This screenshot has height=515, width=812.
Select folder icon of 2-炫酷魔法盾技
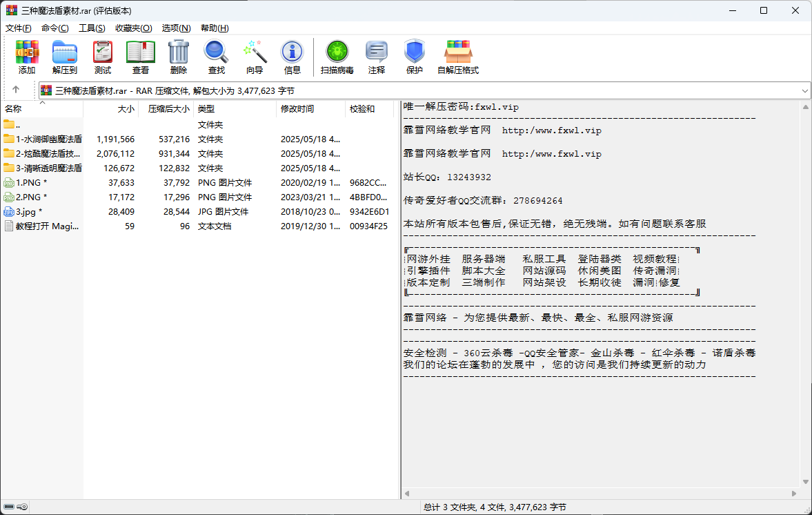(9, 153)
